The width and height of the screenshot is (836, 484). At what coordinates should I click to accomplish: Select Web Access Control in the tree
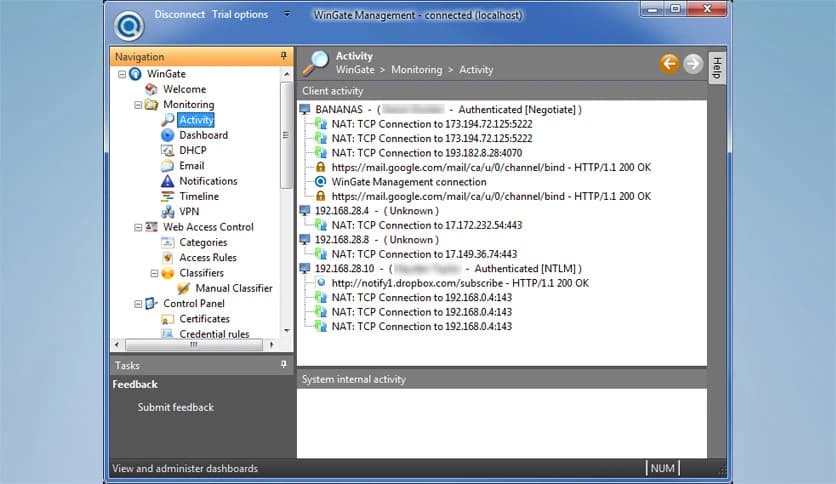(x=208, y=227)
